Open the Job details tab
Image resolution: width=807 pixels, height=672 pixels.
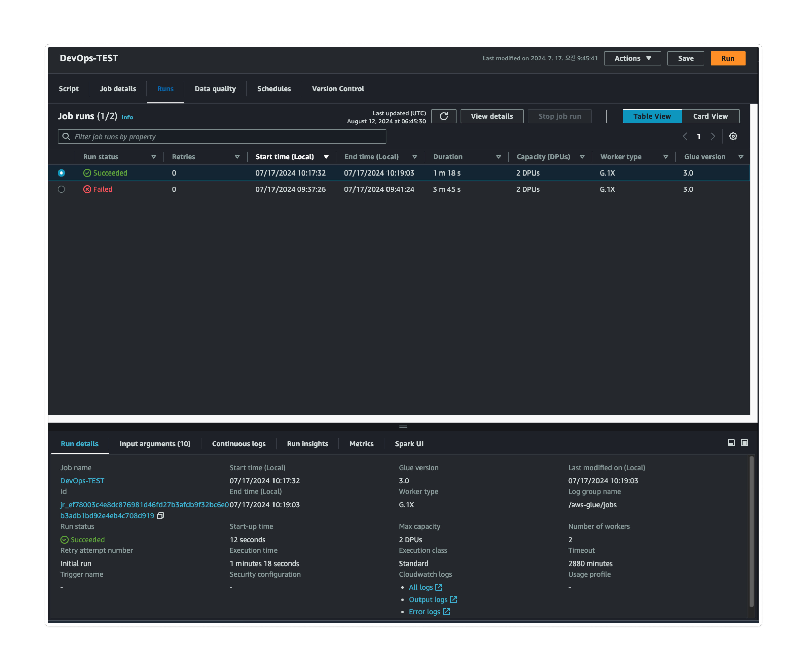pos(118,89)
